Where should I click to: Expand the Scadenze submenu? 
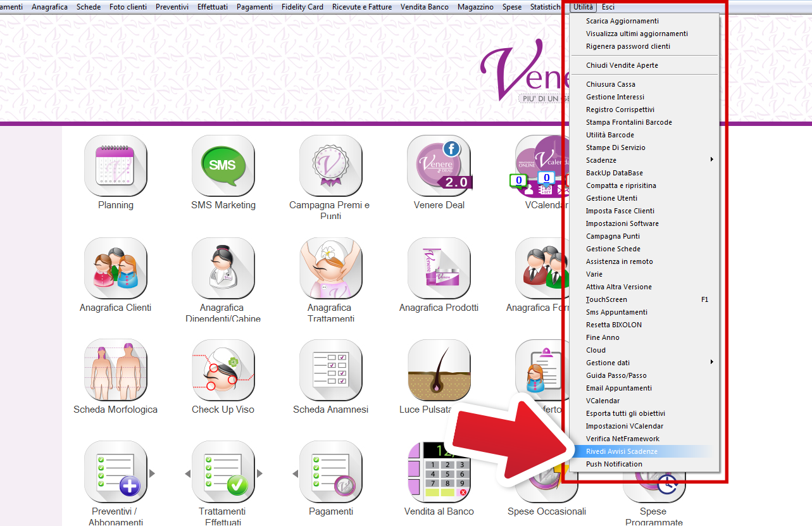click(644, 160)
